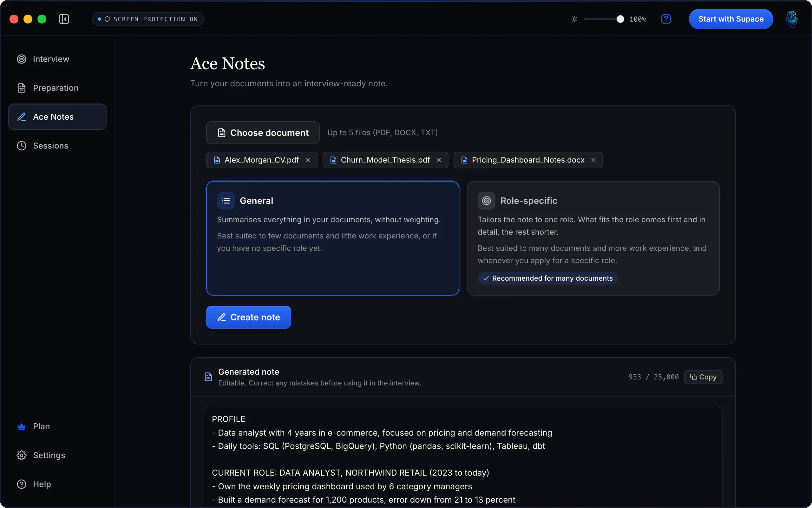
Task: Open the Interview section in the sidebar
Action: click(x=57, y=59)
